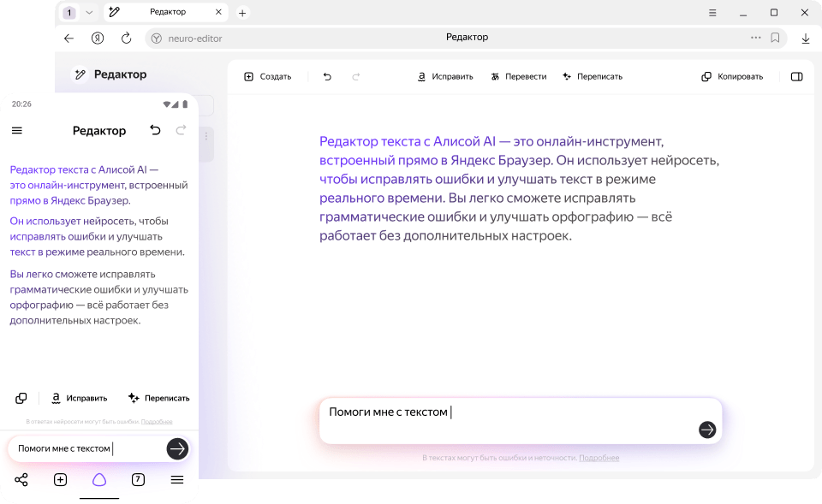Toggle the side panel icon at toolbar right
The height and width of the screenshot is (504, 822).
coord(796,76)
